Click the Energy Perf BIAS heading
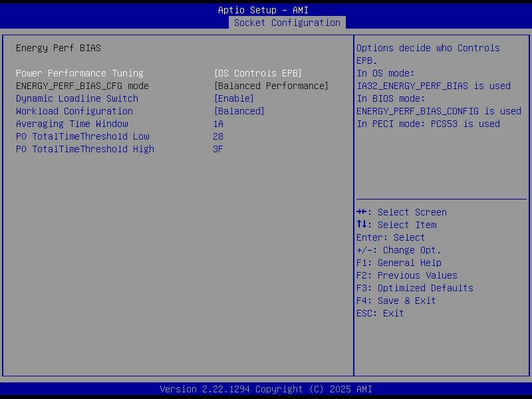Screen dimensions: 532x399 pyautogui.click(x=59, y=48)
